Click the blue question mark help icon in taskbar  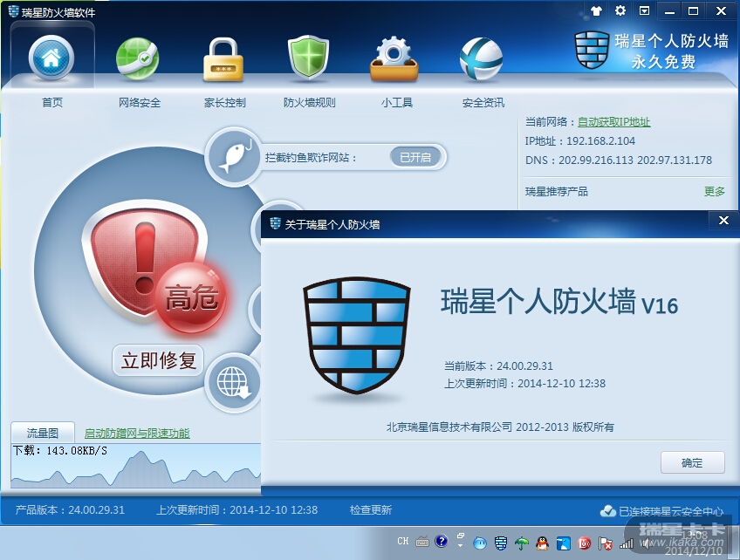click(x=442, y=541)
